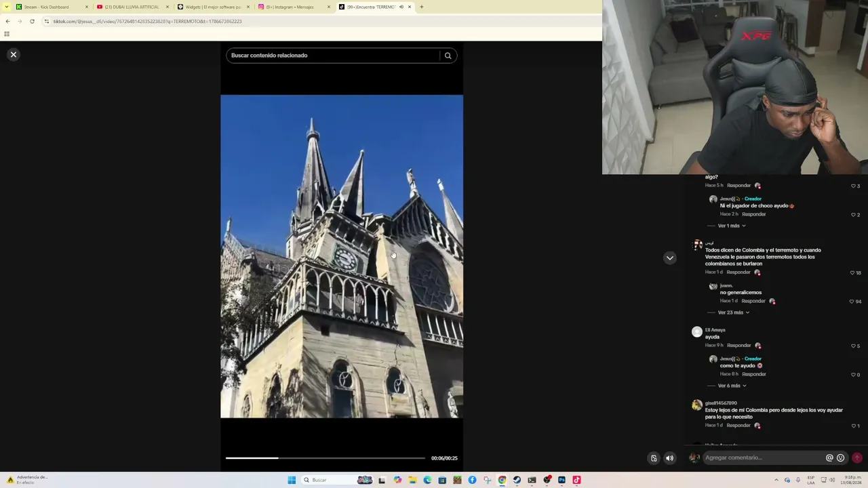
Task: Open giselt14567890's profile avatar
Action: [696, 405]
